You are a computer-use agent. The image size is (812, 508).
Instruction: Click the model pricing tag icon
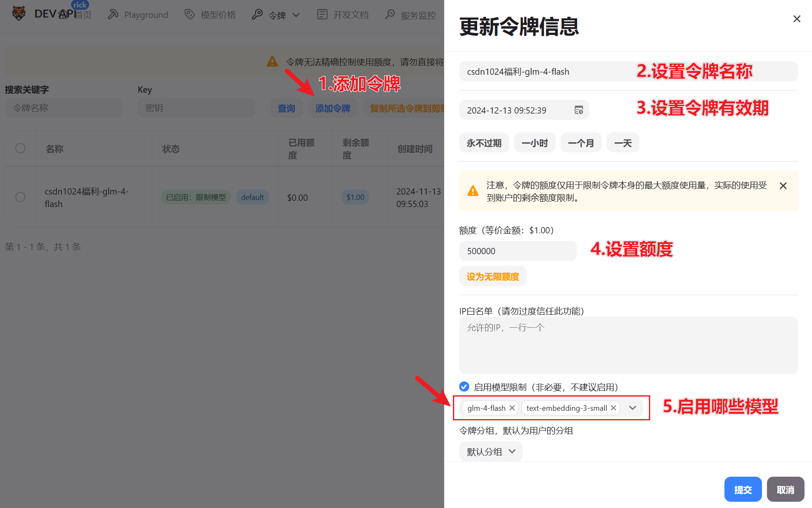coord(190,15)
